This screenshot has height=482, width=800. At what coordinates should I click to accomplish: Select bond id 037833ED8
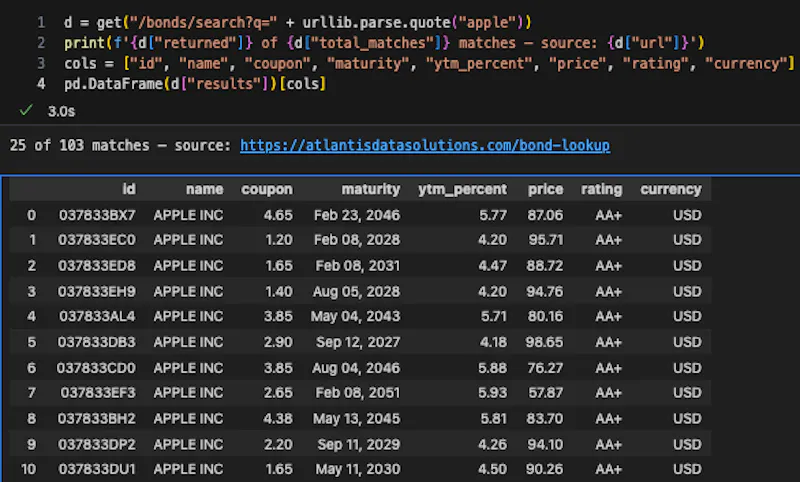97,266
